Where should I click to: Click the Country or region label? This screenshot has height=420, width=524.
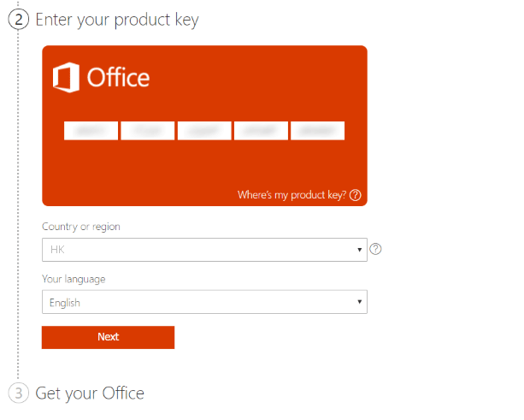(81, 227)
